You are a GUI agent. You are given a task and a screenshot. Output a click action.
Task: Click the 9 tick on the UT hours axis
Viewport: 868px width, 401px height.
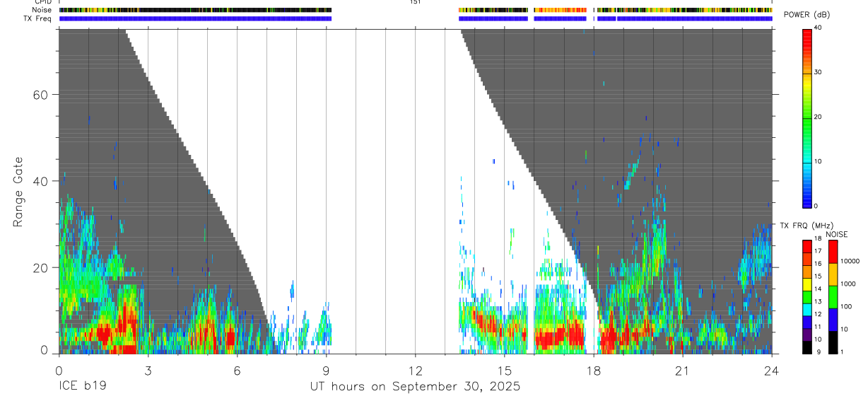(x=326, y=371)
